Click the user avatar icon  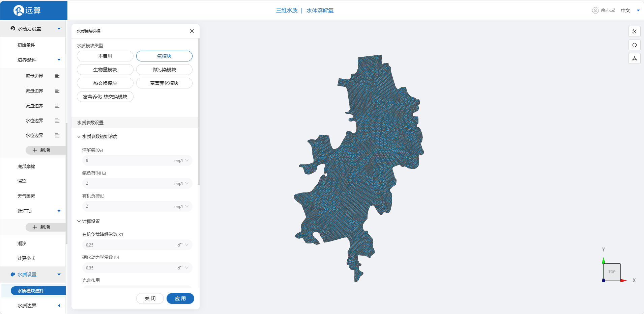tap(595, 10)
